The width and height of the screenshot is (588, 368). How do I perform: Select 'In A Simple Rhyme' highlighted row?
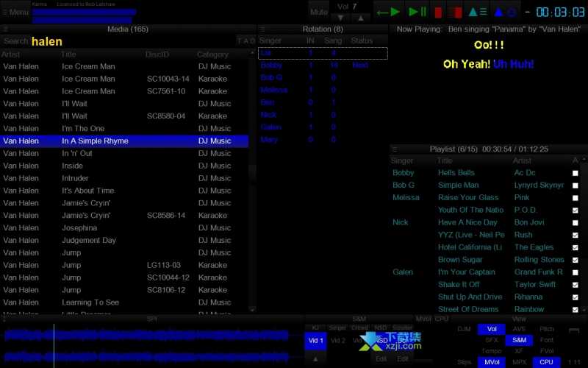124,141
